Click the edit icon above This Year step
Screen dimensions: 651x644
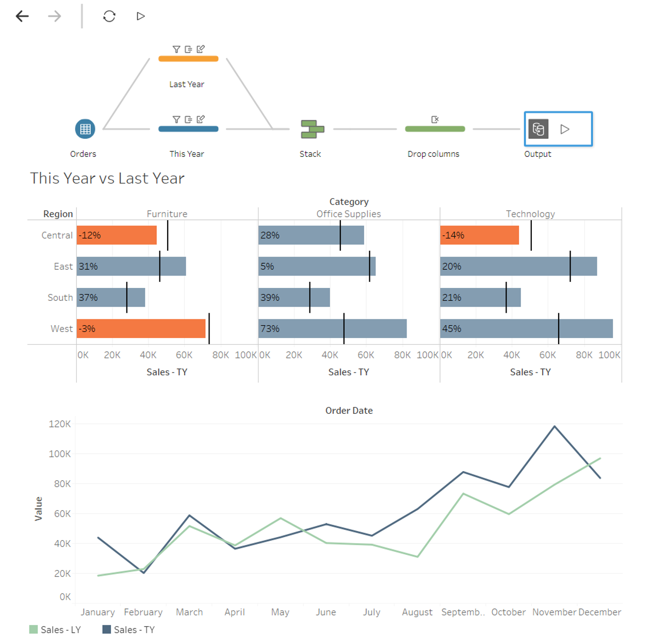tap(201, 119)
